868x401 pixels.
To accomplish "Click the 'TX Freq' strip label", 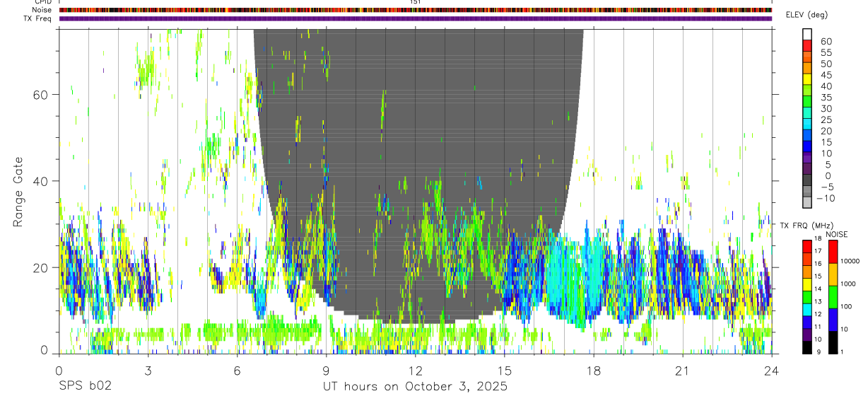I will click(39, 18).
